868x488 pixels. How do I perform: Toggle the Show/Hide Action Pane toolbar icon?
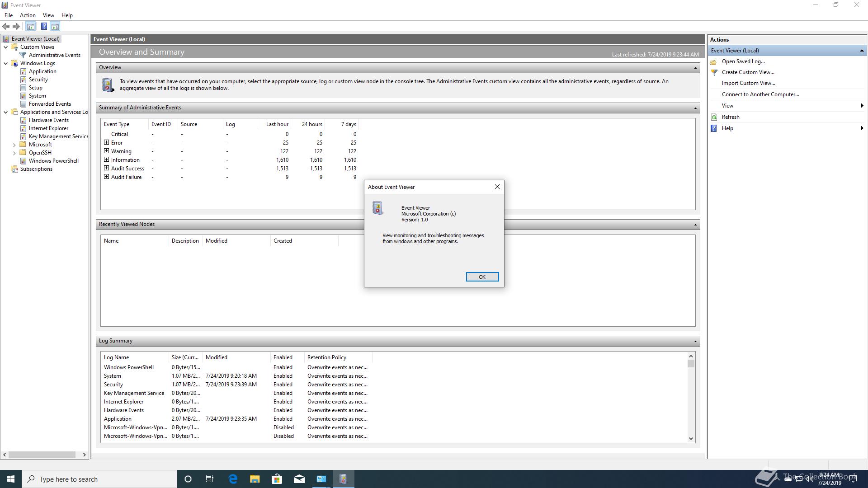pyautogui.click(x=55, y=27)
